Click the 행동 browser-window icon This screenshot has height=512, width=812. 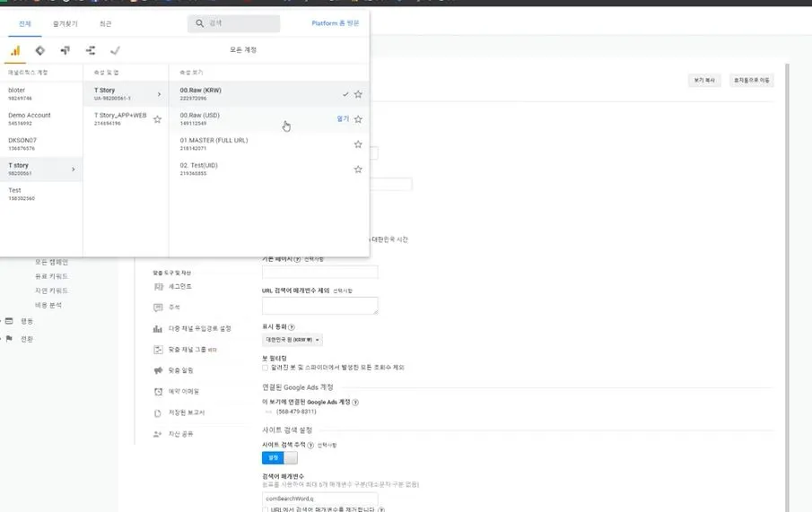pyautogui.click(x=9, y=321)
